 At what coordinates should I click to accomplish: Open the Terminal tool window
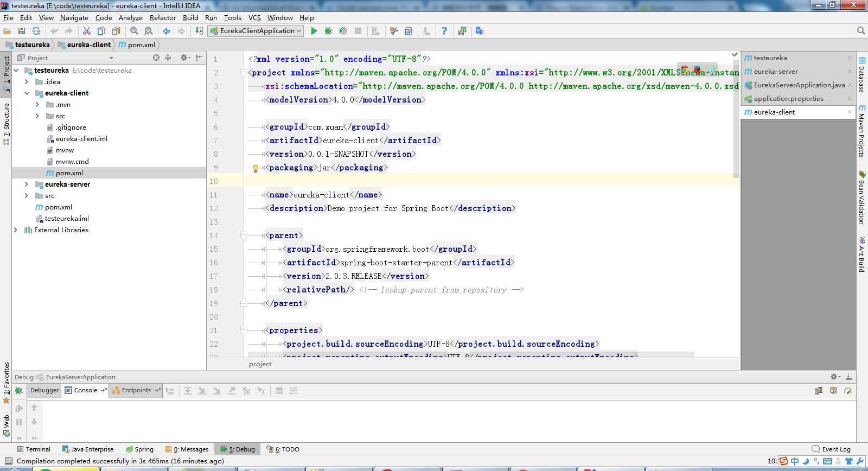tap(34, 449)
